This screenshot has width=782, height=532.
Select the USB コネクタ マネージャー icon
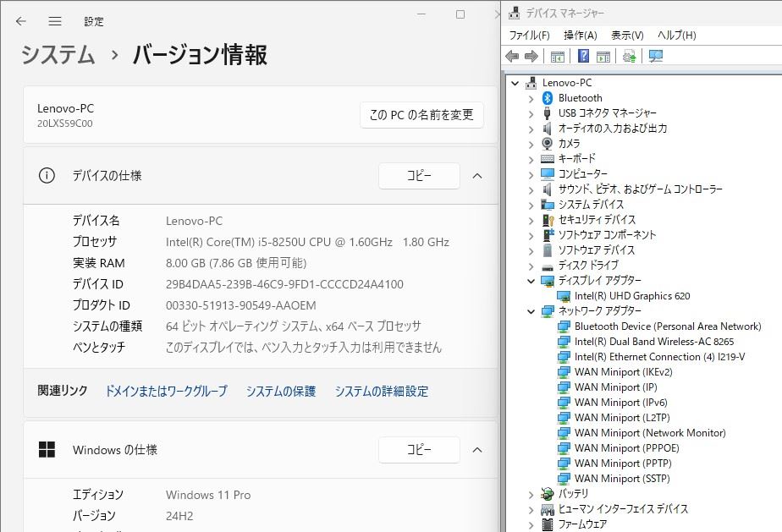coord(547,113)
